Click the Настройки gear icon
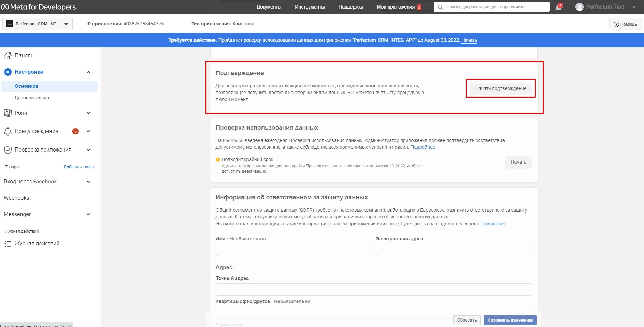644x327 pixels. [x=8, y=72]
